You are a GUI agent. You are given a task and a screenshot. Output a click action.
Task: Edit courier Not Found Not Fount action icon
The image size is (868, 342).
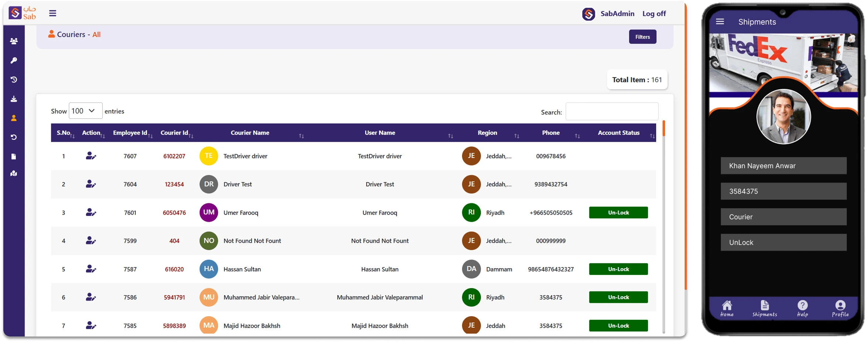click(x=91, y=241)
